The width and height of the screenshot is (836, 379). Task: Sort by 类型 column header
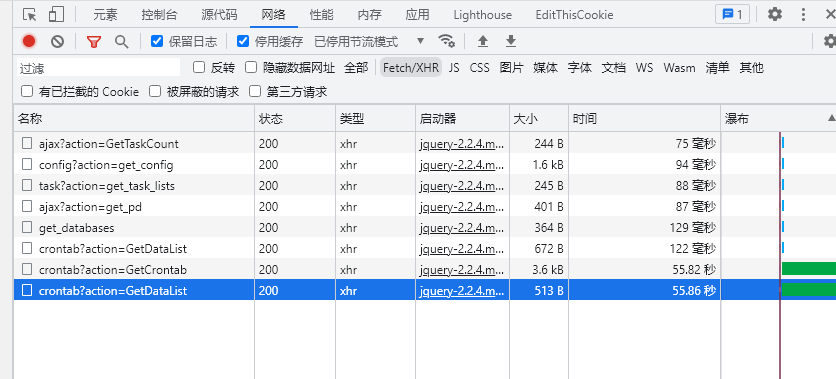375,118
